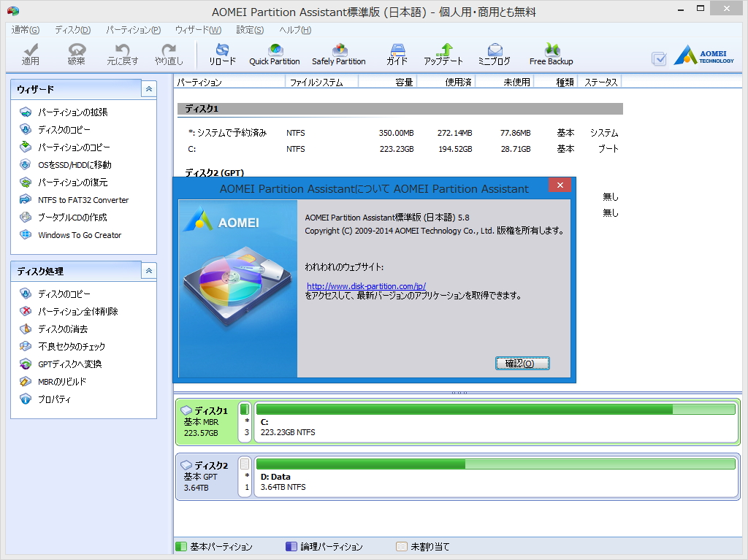Launch the ガイド (Guide) toolbar icon
The height and width of the screenshot is (560, 748).
click(x=397, y=54)
